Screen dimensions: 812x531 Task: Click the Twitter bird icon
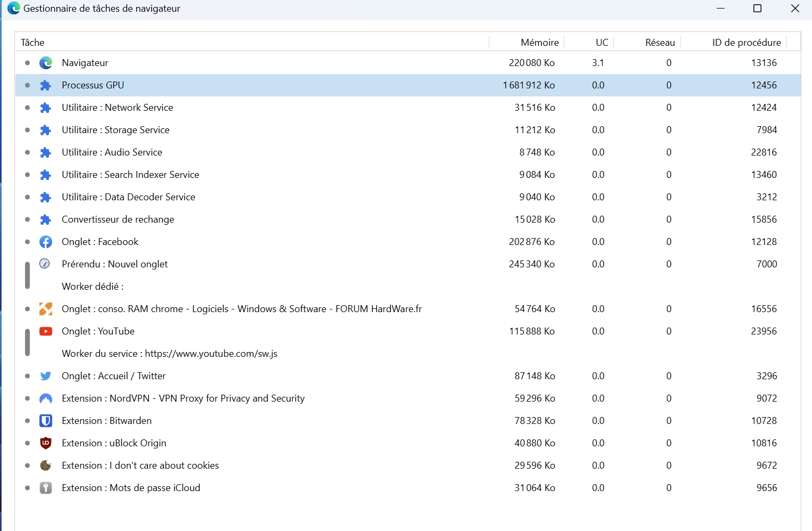(46, 376)
